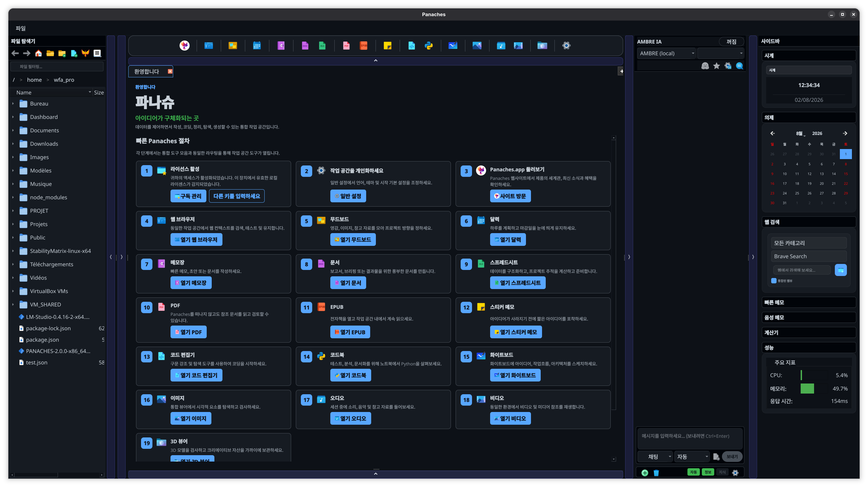Screen dimensions: 868x487
Task: Open the image viewer icon in top toolbar
Action: (477, 46)
